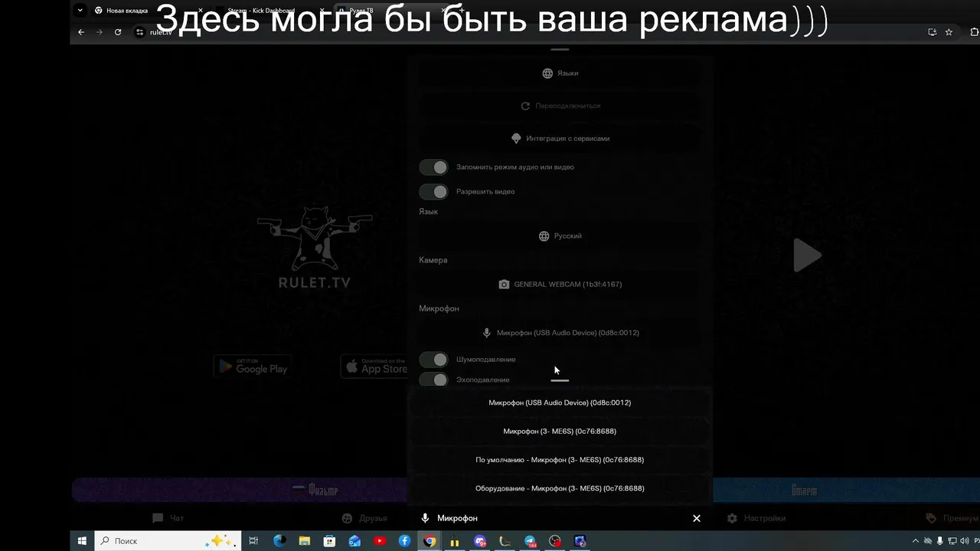
Task: Open the Премиум tab
Action: click(x=952, y=518)
